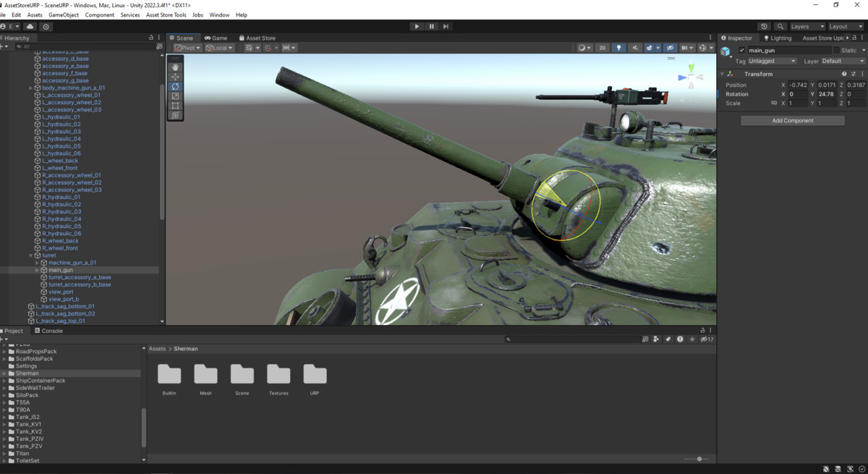Toggle the scene effects icon
868x474 pixels.
click(651, 48)
